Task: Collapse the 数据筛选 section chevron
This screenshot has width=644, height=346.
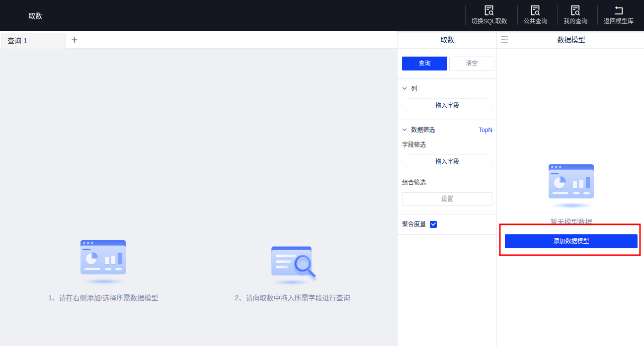Action: (x=404, y=130)
